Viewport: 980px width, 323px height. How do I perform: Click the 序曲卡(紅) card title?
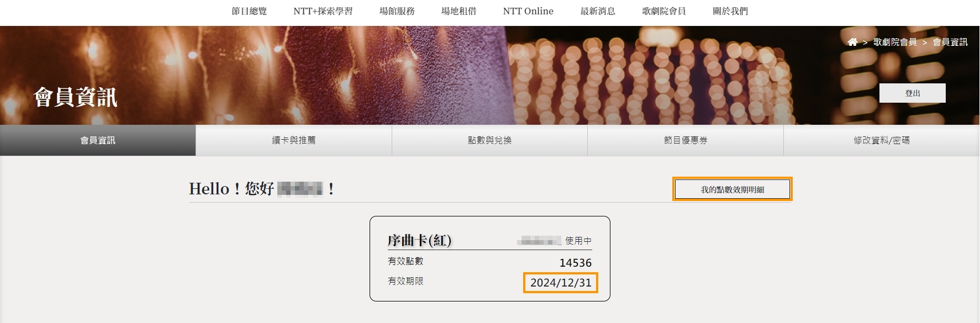pyautogui.click(x=420, y=240)
